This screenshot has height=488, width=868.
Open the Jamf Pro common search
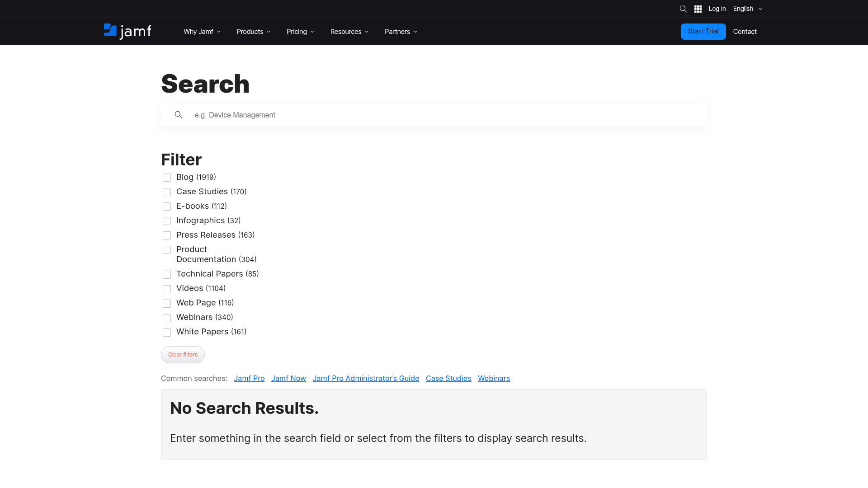249,379
